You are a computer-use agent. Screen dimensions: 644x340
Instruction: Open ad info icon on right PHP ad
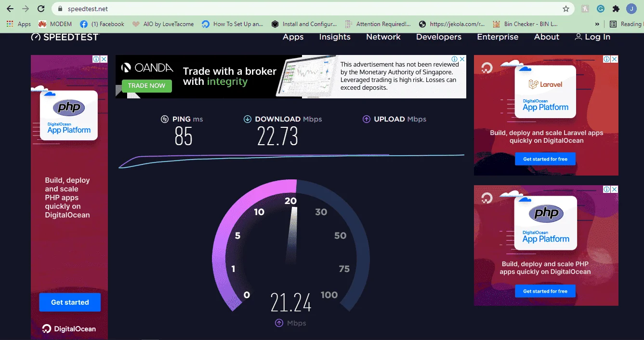607,190
